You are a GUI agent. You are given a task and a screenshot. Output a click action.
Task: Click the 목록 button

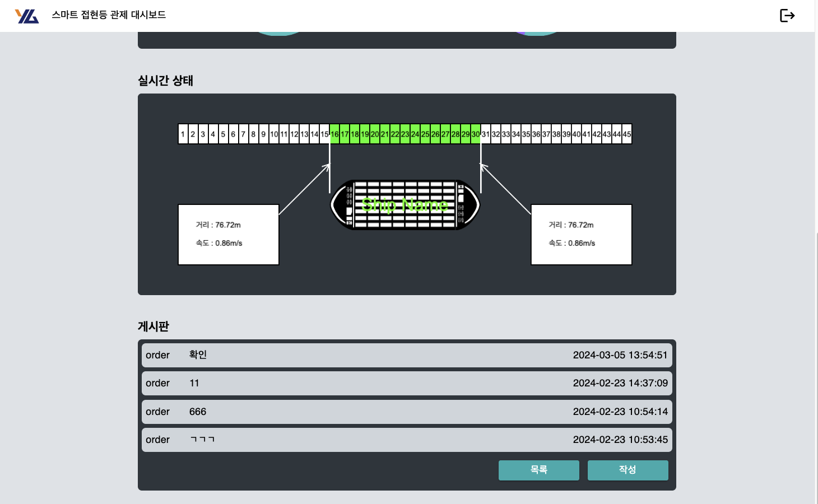click(x=538, y=470)
